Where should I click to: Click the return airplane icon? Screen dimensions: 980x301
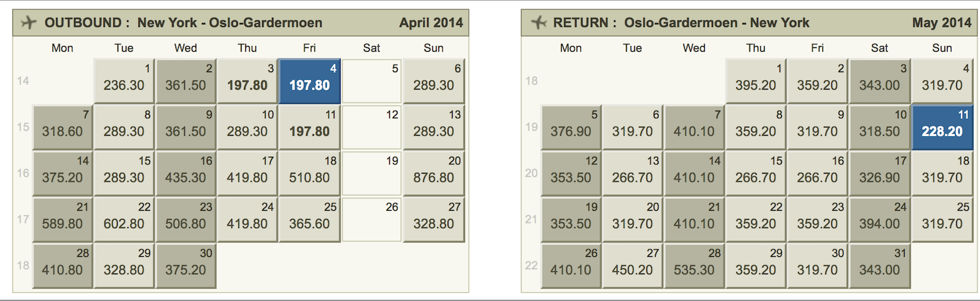pyautogui.click(x=539, y=22)
